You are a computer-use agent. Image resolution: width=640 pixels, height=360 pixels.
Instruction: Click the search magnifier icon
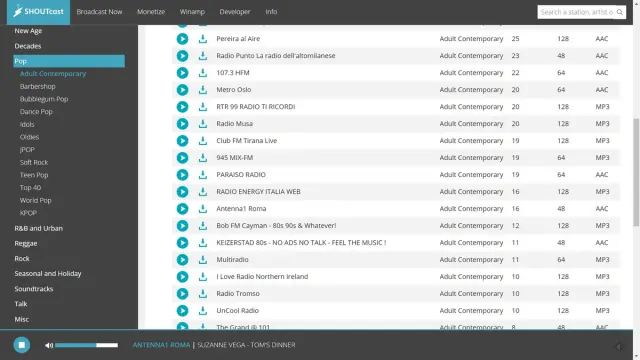click(620, 12)
